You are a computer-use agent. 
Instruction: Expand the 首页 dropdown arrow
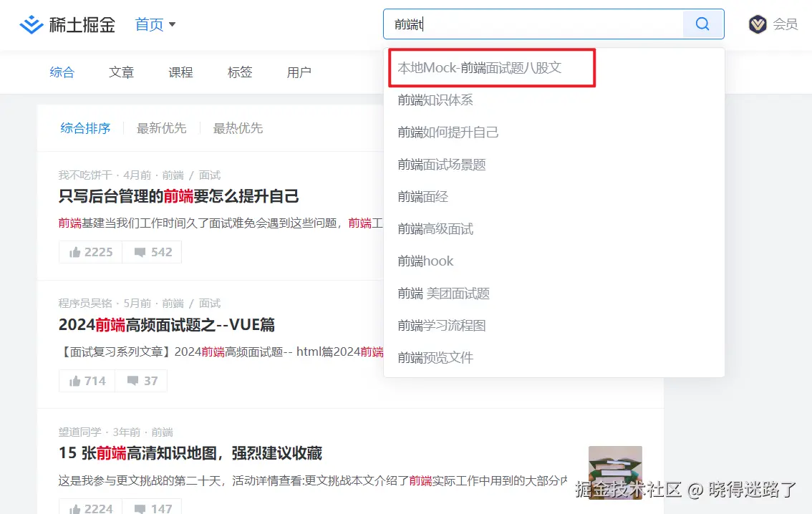click(x=173, y=24)
